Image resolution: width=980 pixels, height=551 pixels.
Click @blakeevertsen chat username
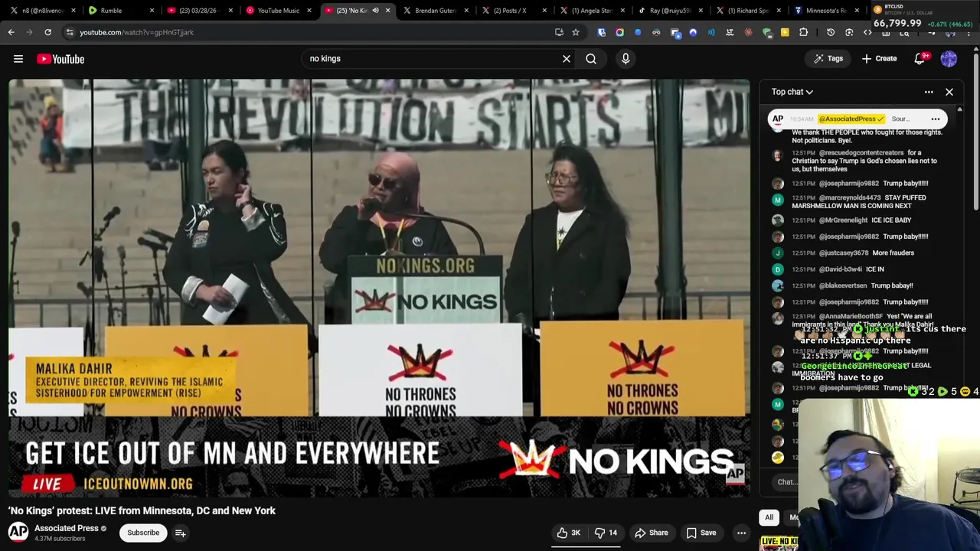(x=843, y=285)
